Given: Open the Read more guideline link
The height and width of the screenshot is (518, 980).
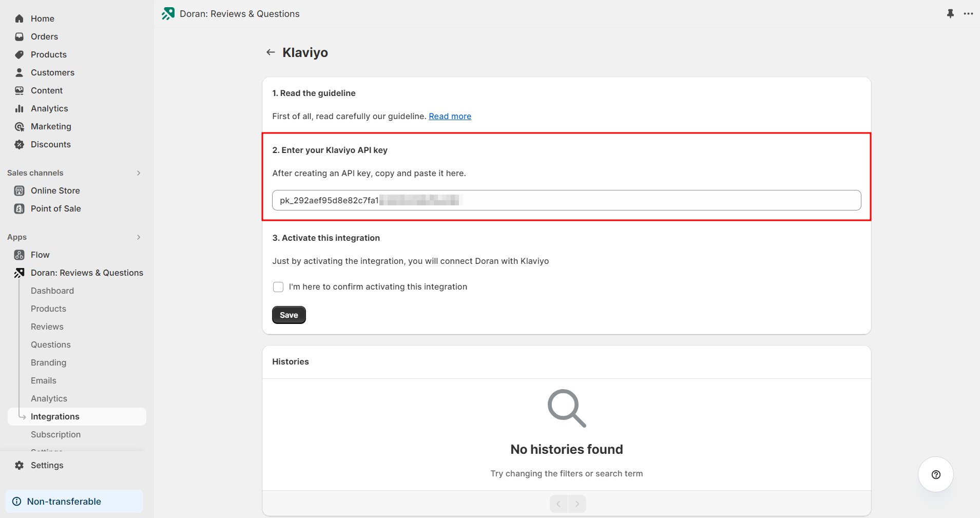Looking at the screenshot, I should tap(450, 116).
